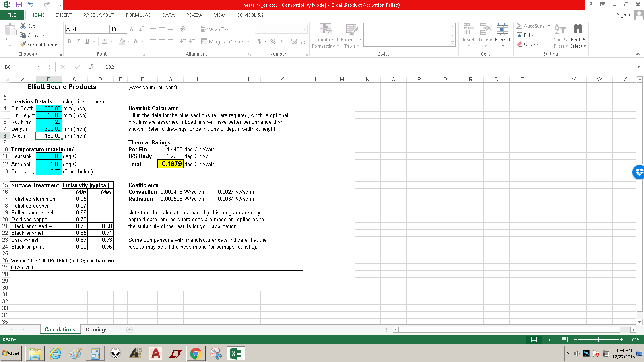Image resolution: width=644 pixels, height=362 pixels.
Task: Open the font color A swatch
Action: pyautogui.click(x=136, y=41)
